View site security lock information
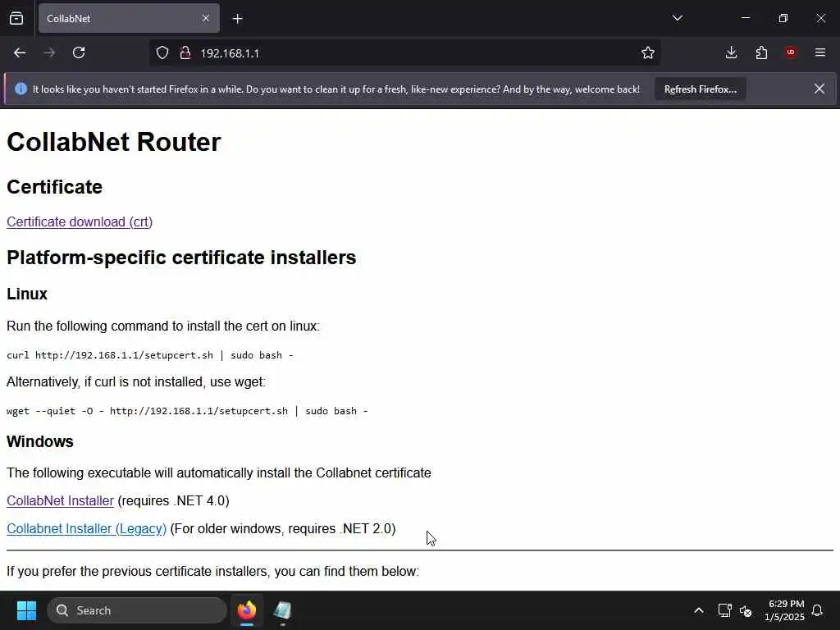 [x=185, y=53]
